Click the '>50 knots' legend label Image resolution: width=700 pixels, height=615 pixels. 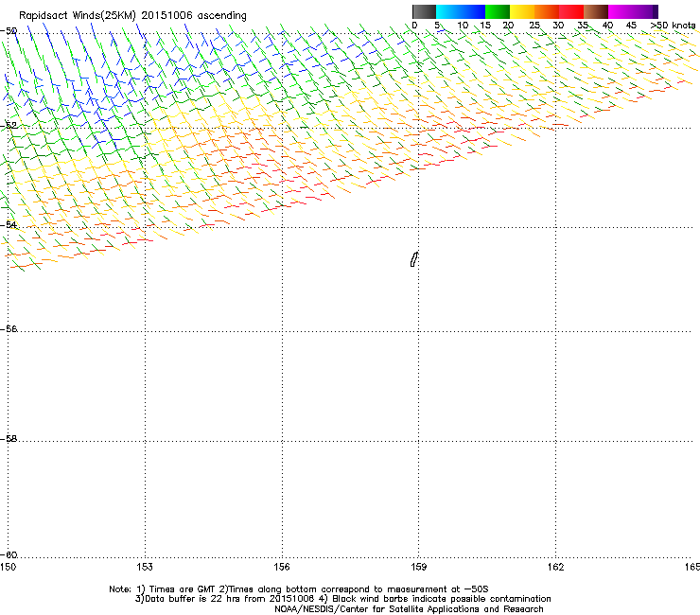[673, 25]
